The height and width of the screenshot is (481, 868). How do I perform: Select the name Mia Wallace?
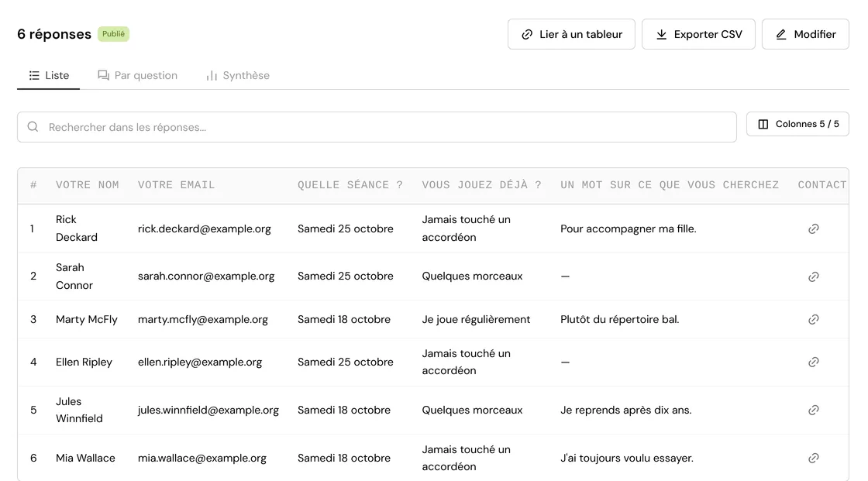[85, 459]
